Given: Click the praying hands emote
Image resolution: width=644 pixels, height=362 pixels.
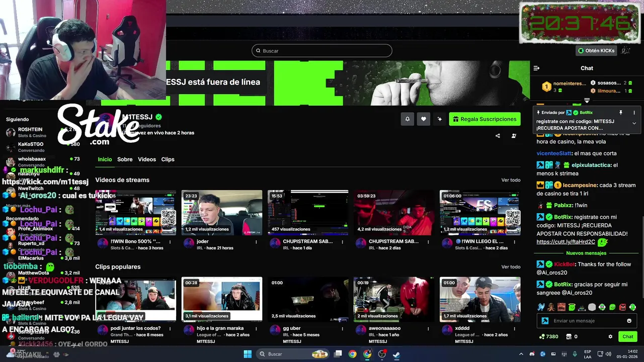Looking at the screenshot, I should (551, 307).
